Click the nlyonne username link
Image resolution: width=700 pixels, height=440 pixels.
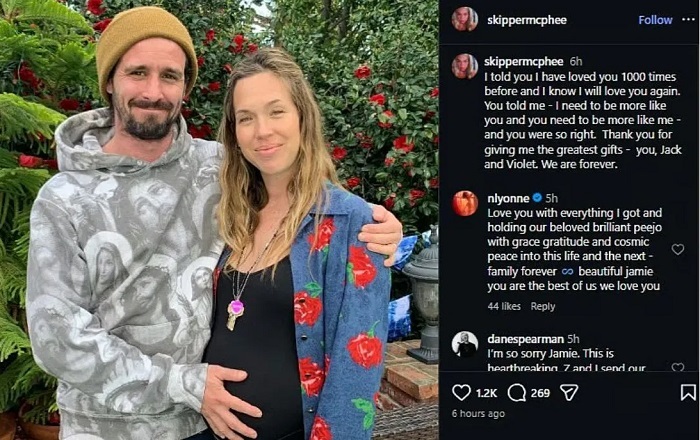(x=508, y=198)
